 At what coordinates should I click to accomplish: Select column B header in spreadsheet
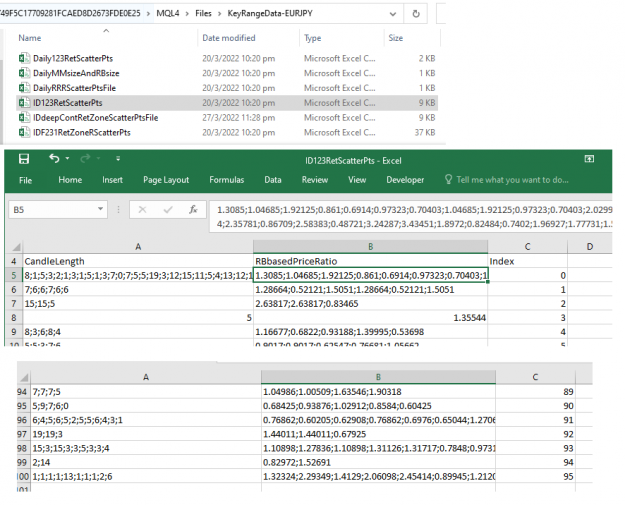click(370, 247)
